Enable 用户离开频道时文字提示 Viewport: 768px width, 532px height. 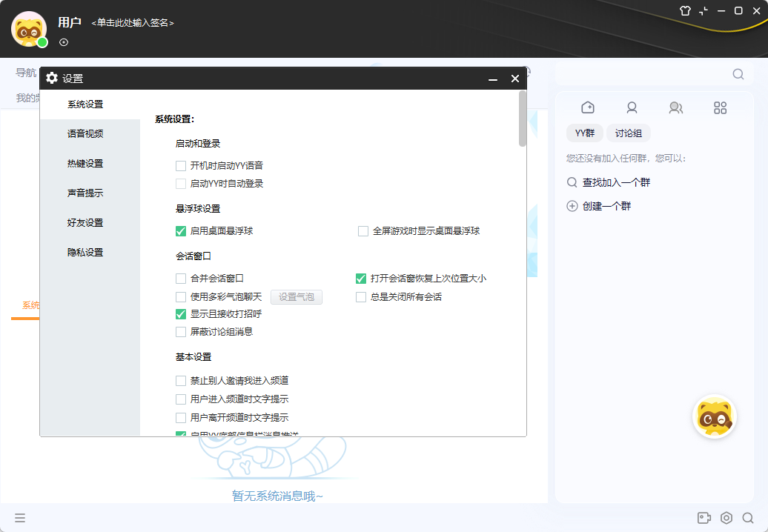(x=181, y=417)
